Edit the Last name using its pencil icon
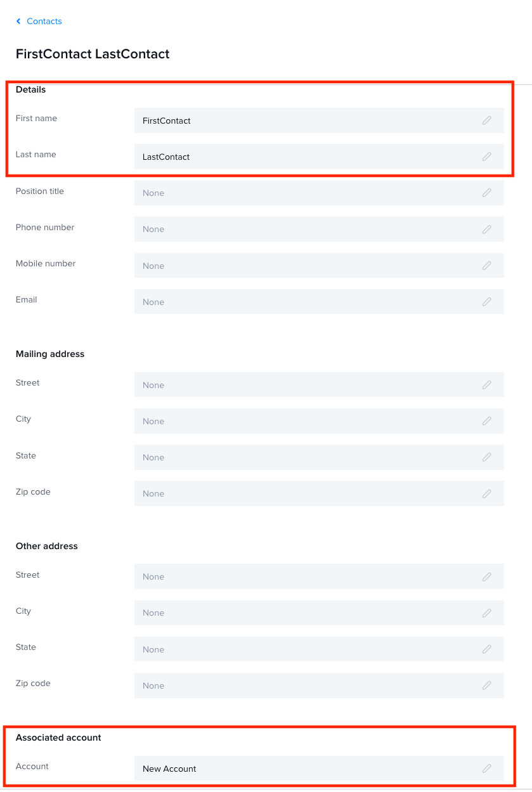The width and height of the screenshot is (532, 792). tap(487, 157)
